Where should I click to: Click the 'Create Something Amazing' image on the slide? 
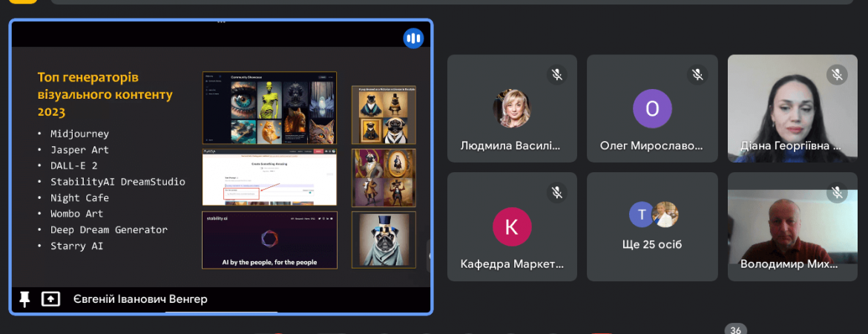269,178
